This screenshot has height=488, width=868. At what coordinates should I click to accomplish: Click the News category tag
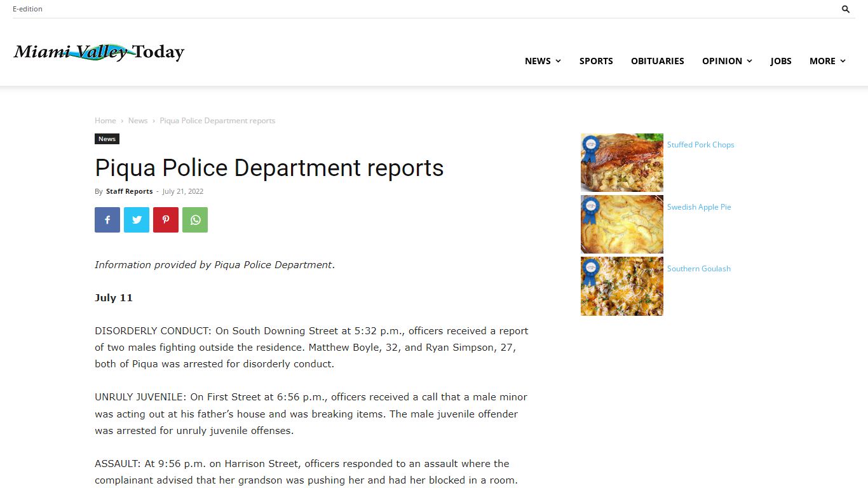pos(107,139)
